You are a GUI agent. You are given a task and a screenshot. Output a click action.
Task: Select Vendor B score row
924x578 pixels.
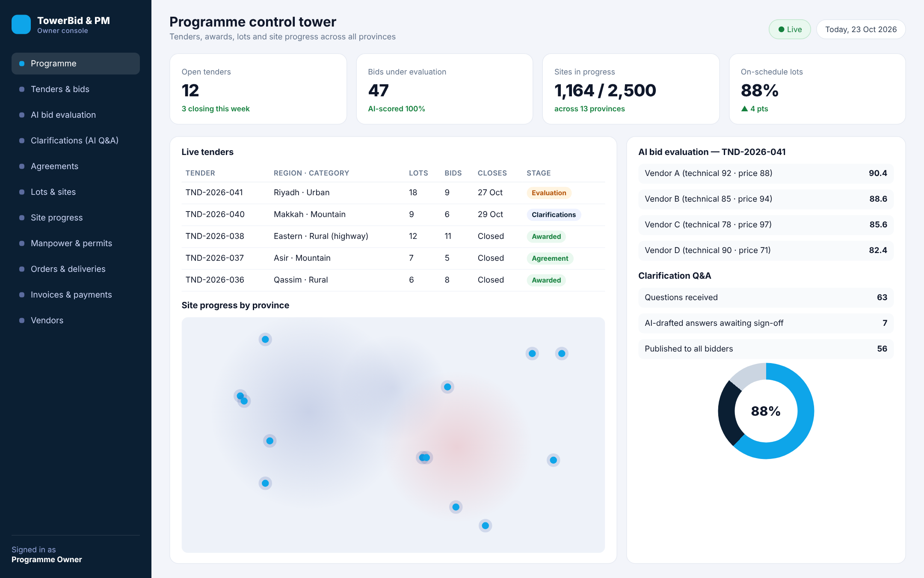pyautogui.click(x=766, y=199)
